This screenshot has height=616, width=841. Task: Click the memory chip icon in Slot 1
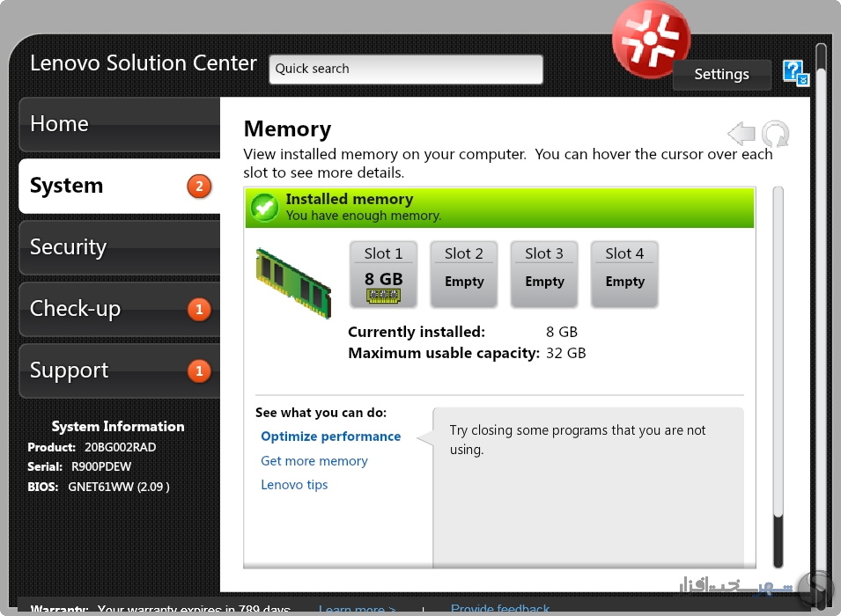(383, 296)
